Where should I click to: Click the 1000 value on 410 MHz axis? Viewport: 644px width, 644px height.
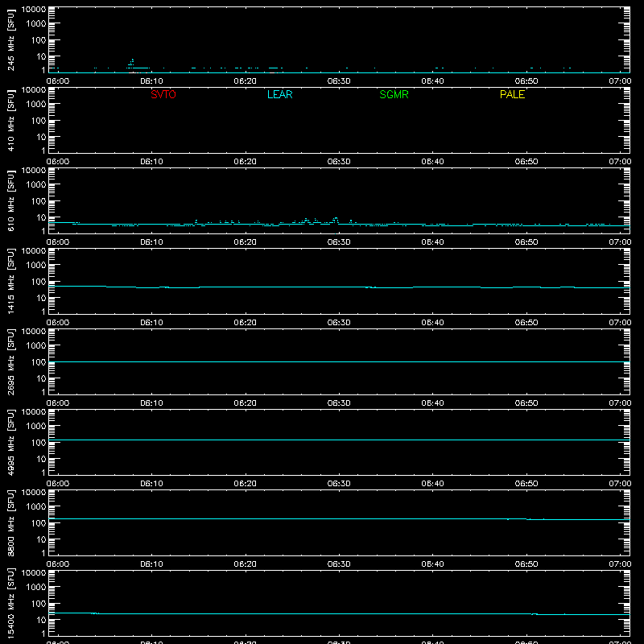36,105
